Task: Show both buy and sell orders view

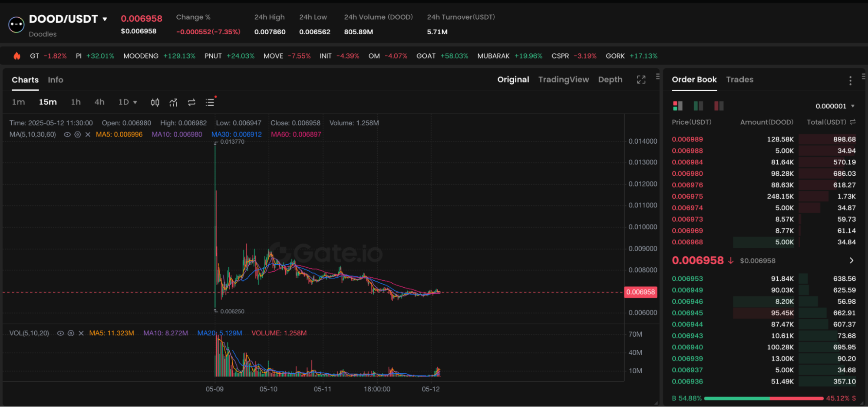Action: tap(678, 106)
